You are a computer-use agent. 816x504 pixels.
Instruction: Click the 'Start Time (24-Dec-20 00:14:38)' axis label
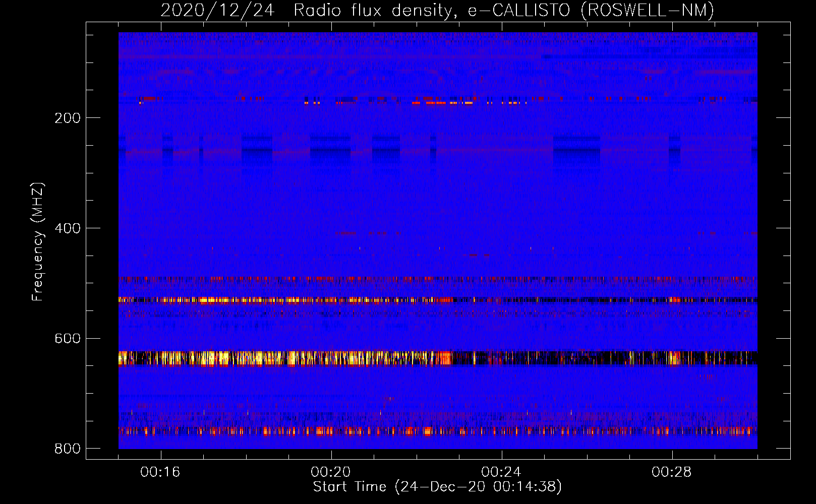(437, 487)
